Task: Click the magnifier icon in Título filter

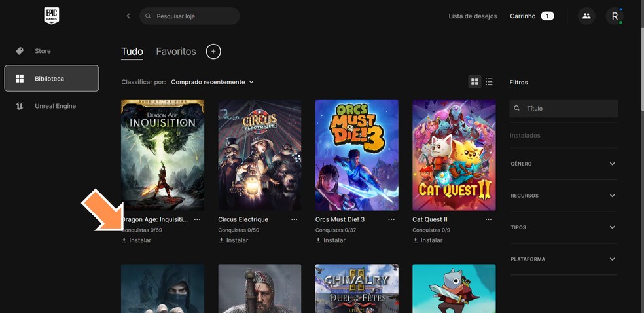Action: pos(517,109)
